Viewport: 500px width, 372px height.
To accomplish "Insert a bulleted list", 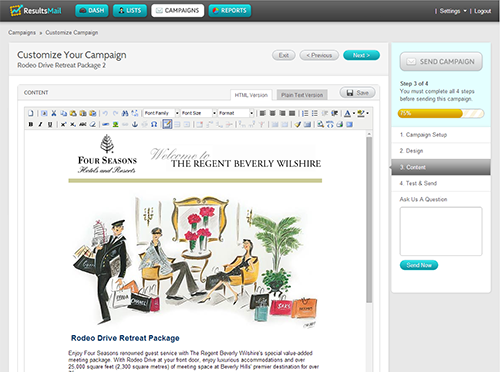I will point(315,113).
